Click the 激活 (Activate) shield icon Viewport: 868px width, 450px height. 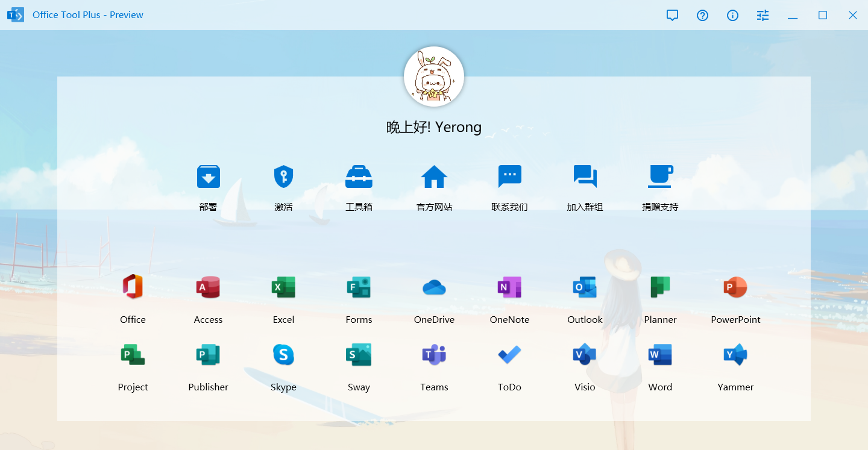283,177
